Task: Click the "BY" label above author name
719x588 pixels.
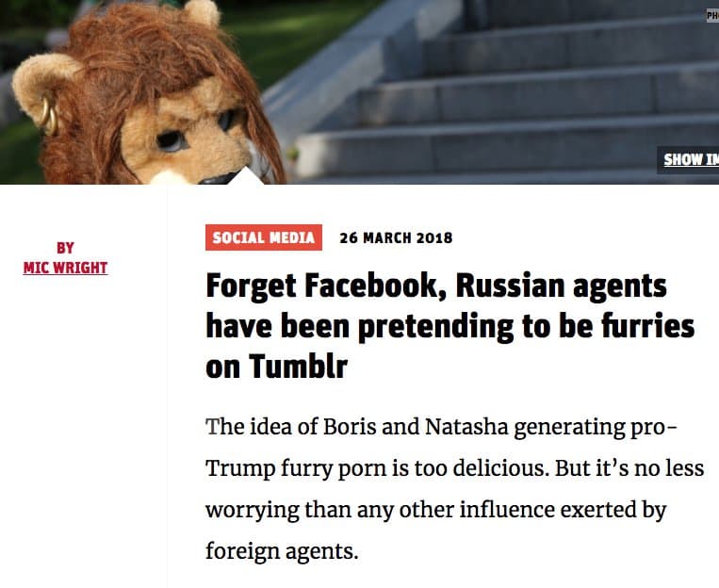Action: (x=65, y=248)
